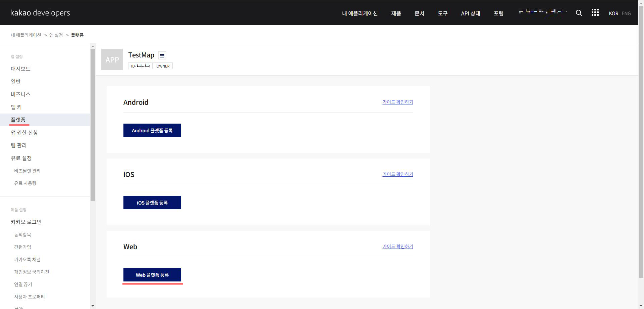The image size is (644, 309).
Task: Open API 상태 top menu
Action: coord(471,13)
